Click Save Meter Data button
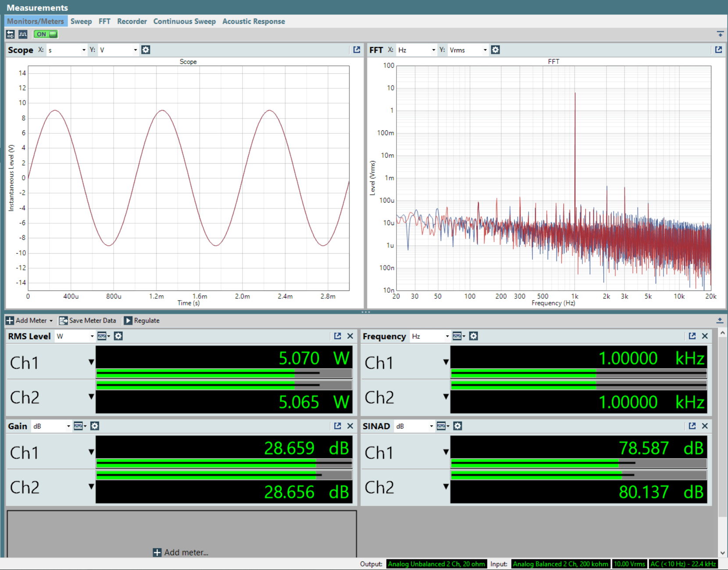Viewport: 728px width, 570px height. coord(88,321)
